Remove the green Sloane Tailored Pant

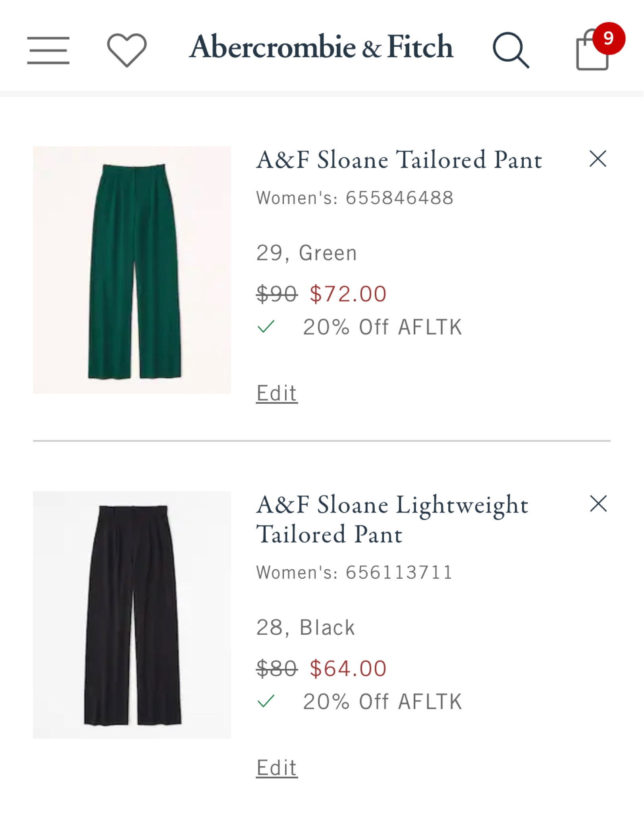[598, 159]
